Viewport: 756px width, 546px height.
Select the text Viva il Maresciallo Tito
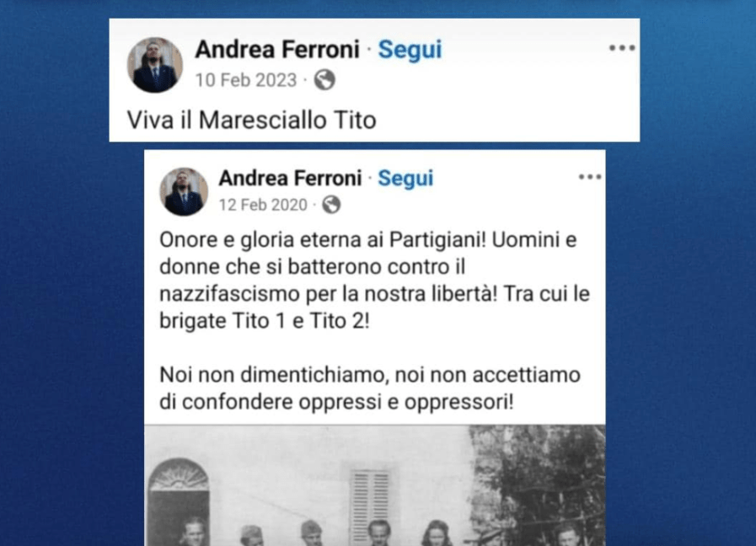coord(252,120)
